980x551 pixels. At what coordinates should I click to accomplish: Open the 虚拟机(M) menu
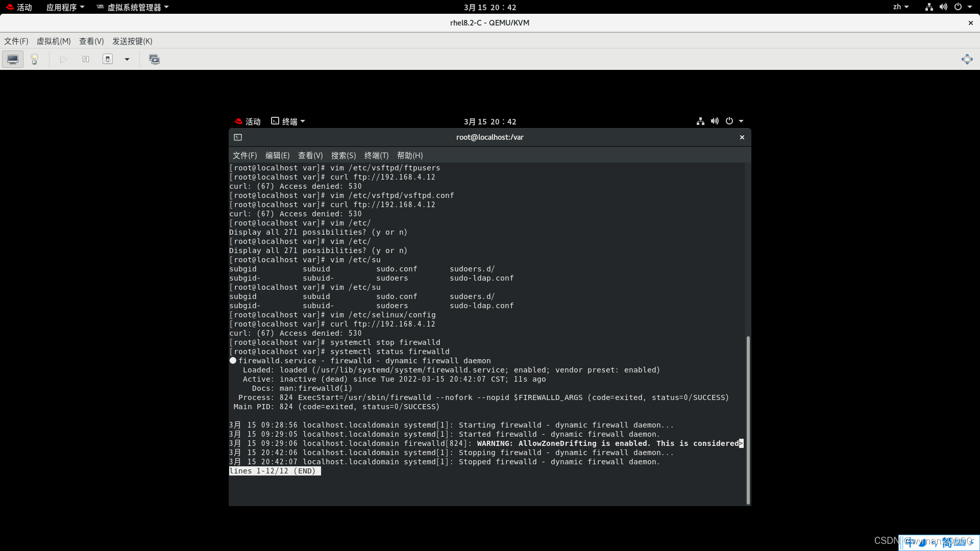[53, 41]
